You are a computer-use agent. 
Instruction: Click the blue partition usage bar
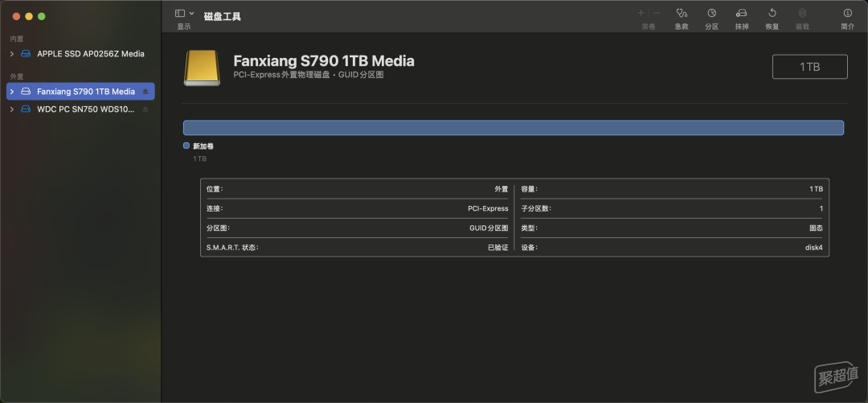(513, 127)
